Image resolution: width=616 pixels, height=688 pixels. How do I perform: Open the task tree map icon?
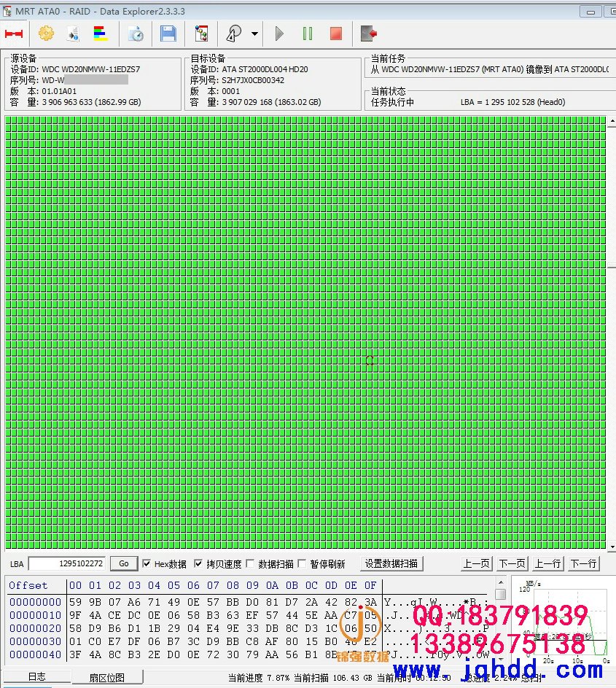[201, 34]
